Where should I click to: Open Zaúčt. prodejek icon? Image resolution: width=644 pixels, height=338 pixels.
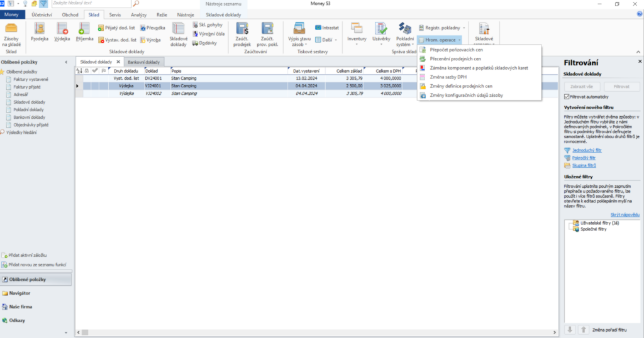[242, 34]
